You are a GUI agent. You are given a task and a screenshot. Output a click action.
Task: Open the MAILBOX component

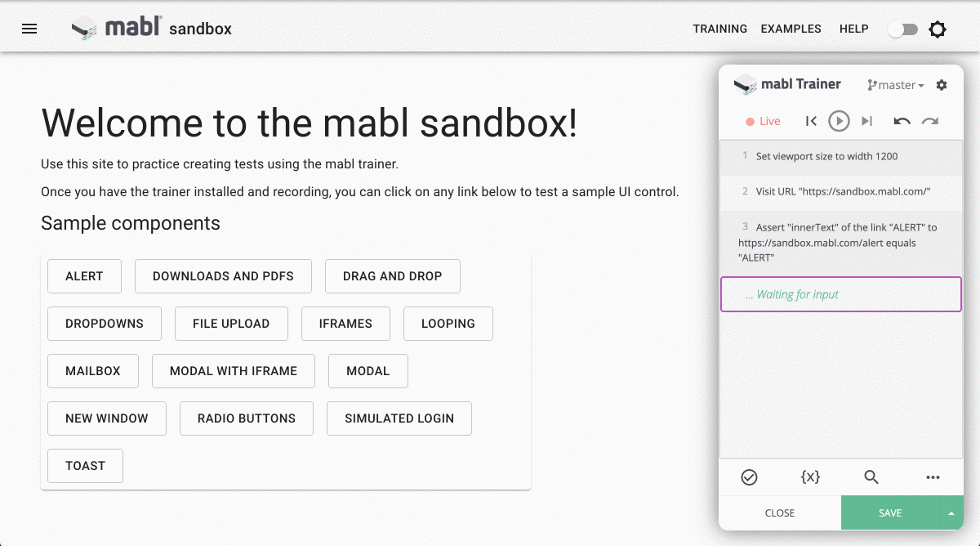(x=93, y=371)
